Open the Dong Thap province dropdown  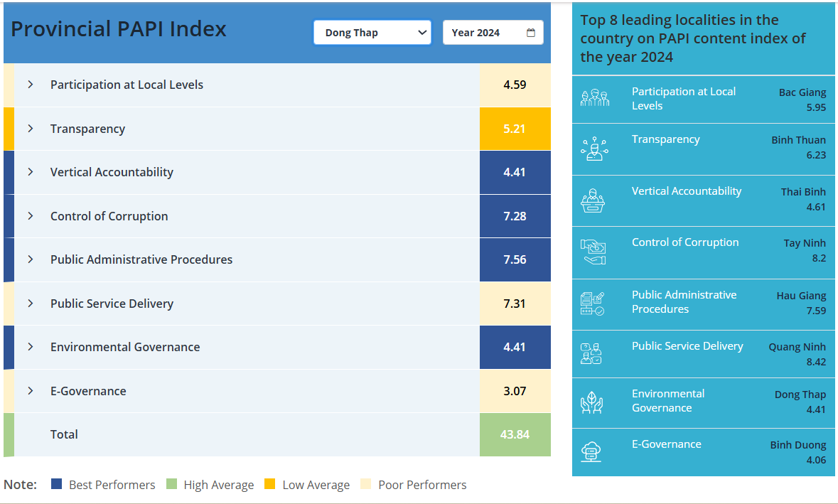372,33
